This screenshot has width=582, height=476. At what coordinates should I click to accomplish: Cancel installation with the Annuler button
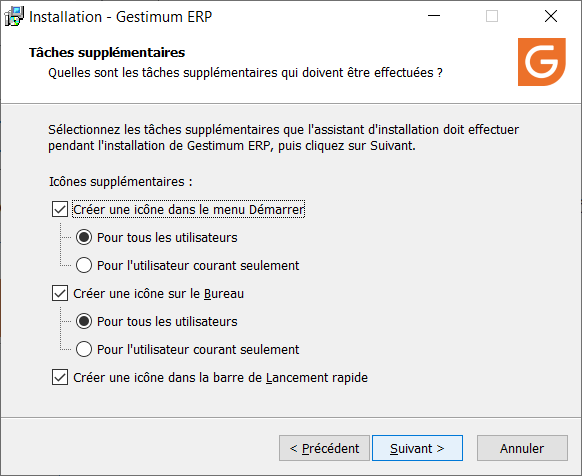point(522,448)
